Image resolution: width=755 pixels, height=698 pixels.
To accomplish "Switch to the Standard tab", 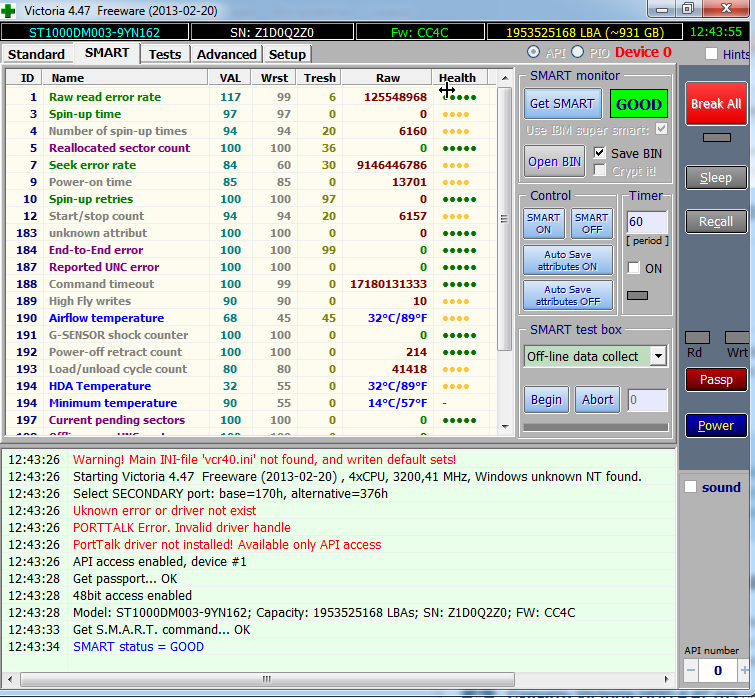I will click(x=37, y=54).
